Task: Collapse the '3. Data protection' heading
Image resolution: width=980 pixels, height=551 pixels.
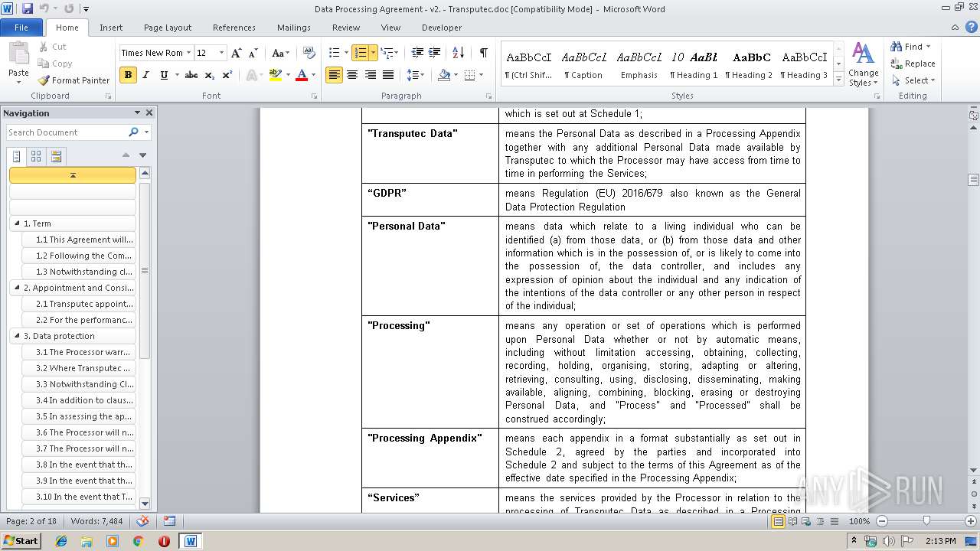Action: (x=18, y=336)
